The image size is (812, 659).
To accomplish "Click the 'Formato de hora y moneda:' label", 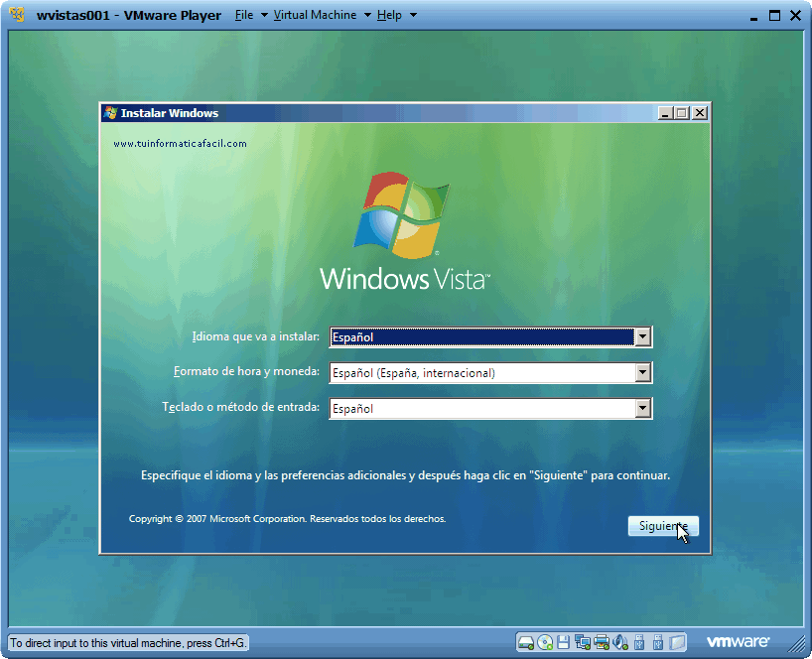I will [246, 371].
